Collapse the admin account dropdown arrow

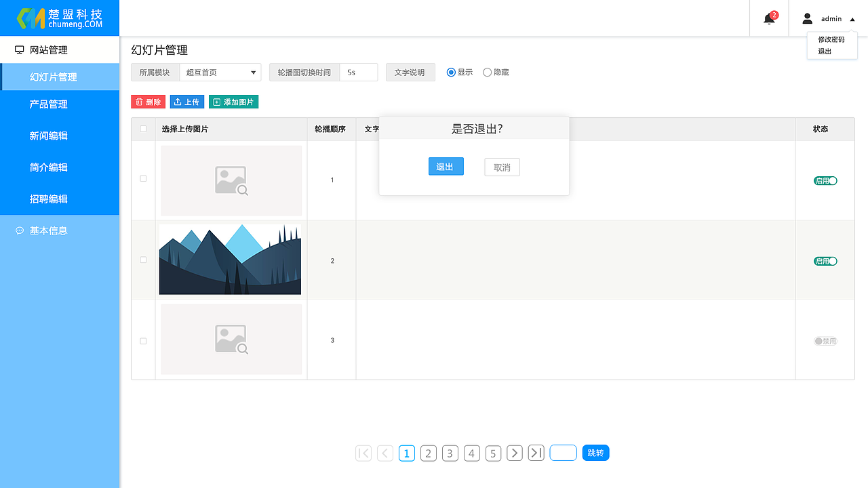click(852, 18)
